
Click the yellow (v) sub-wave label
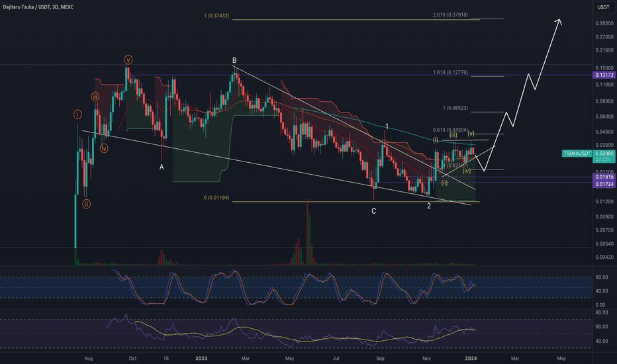(471, 134)
